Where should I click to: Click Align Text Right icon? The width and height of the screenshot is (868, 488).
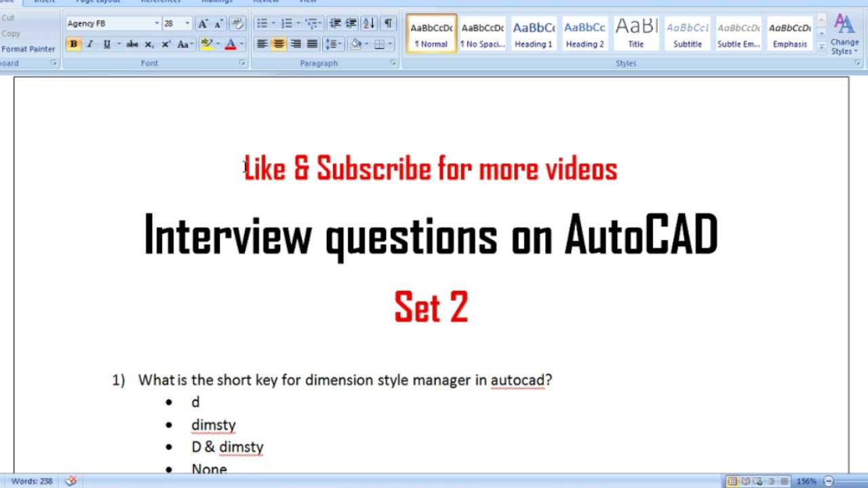296,44
